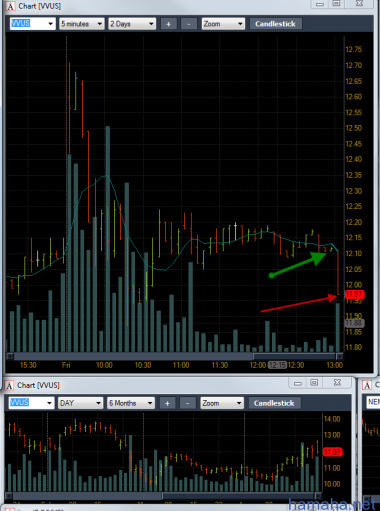Image resolution: width=380 pixels, height=511 pixels.
Task: Click the plus zoom button in top chart
Action: [168, 24]
